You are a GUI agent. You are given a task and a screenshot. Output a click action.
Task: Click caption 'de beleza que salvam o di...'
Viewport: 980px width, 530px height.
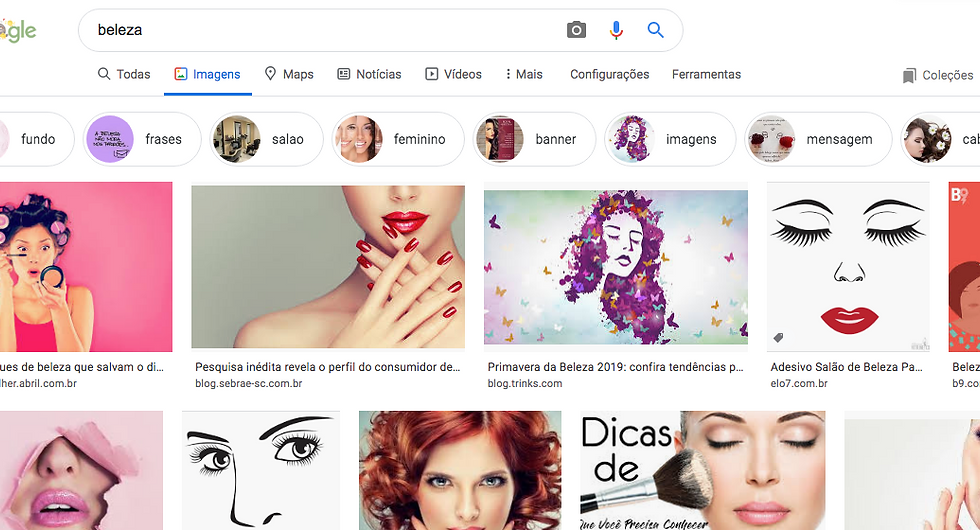tap(82, 367)
